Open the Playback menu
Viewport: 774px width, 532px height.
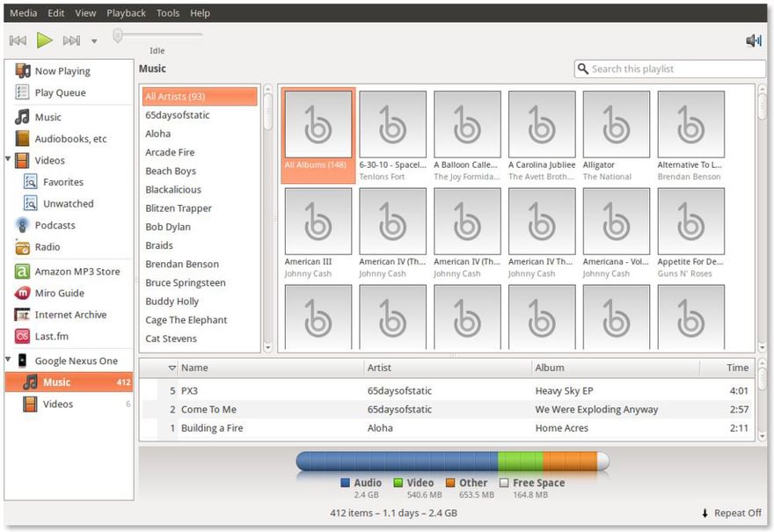[126, 13]
